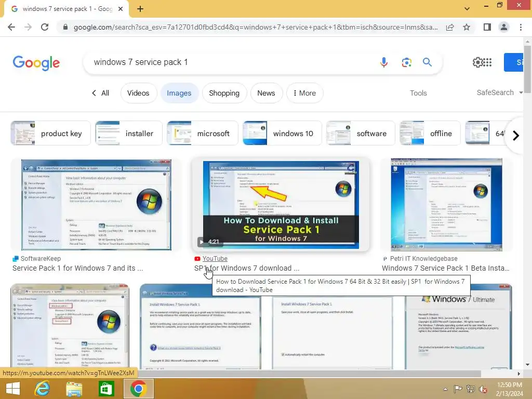Viewport: 532px width, 399px height.
Task: Open SoftwareKeep source link
Action: click(x=41, y=259)
